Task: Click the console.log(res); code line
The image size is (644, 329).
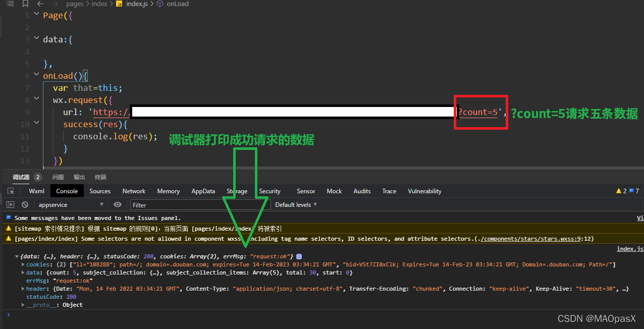Action: [x=115, y=136]
